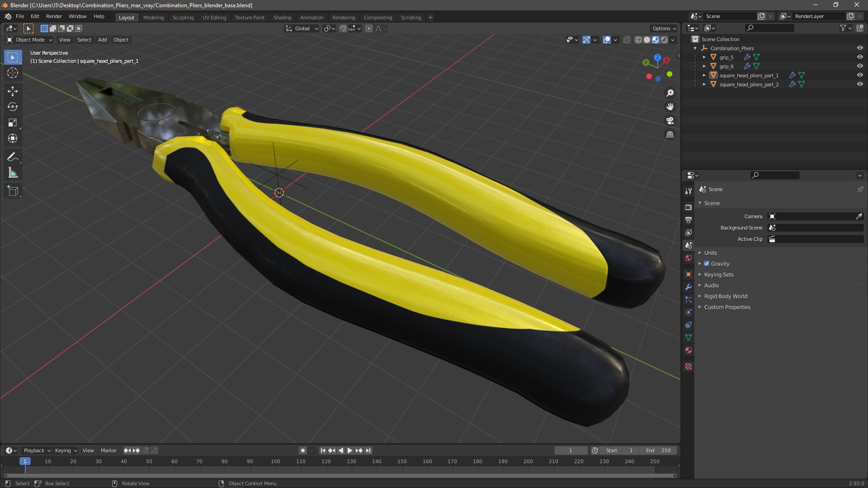Toggle the Gravity checkbox
The image size is (868, 488).
coord(707,263)
